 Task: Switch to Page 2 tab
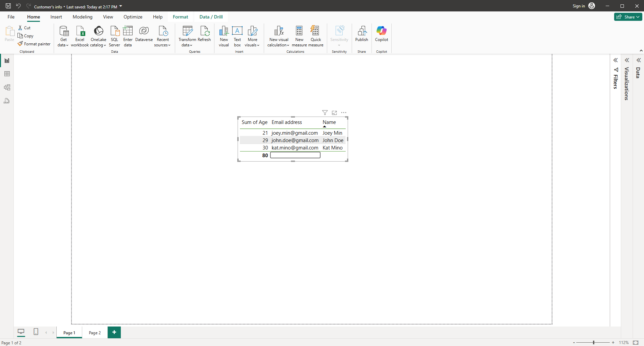(95, 333)
